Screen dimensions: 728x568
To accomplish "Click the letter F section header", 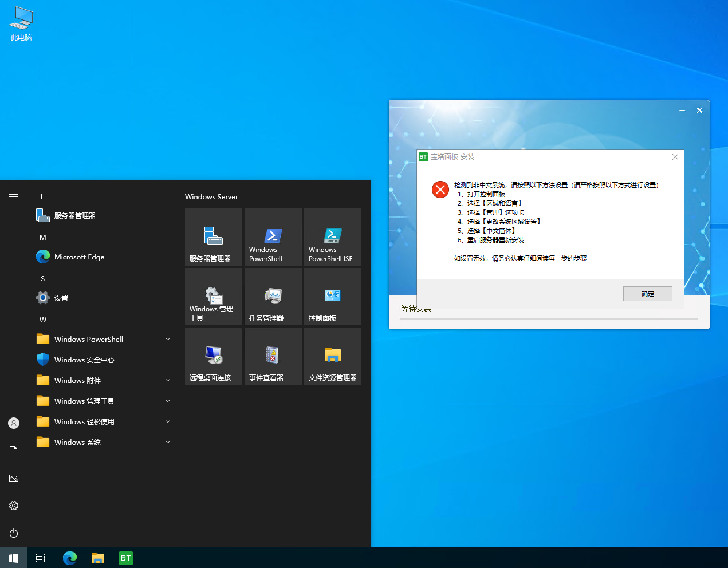I will pos(42,196).
